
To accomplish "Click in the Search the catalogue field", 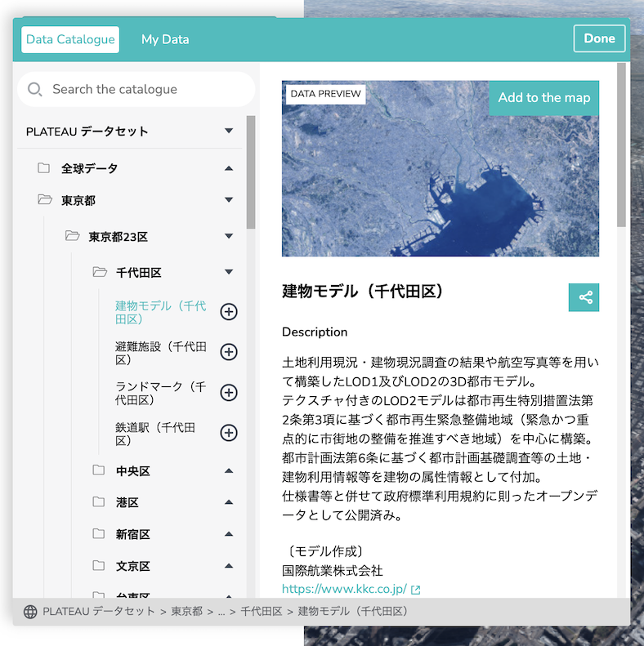I will tap(136, 89).
